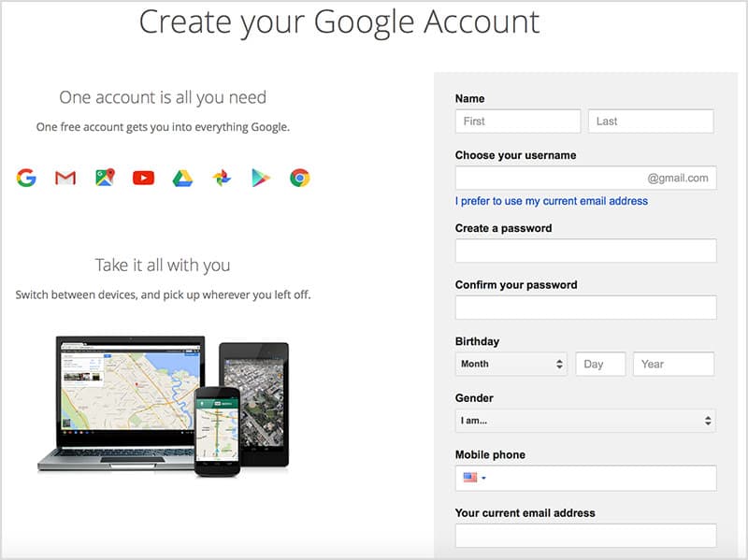Click the username field ending with @gmail.com

(586, 178)
